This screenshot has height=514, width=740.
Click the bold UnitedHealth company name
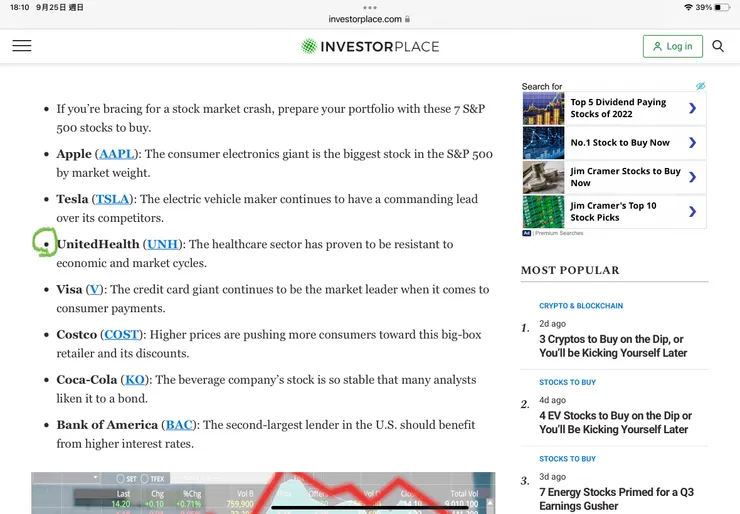[98, 244]
